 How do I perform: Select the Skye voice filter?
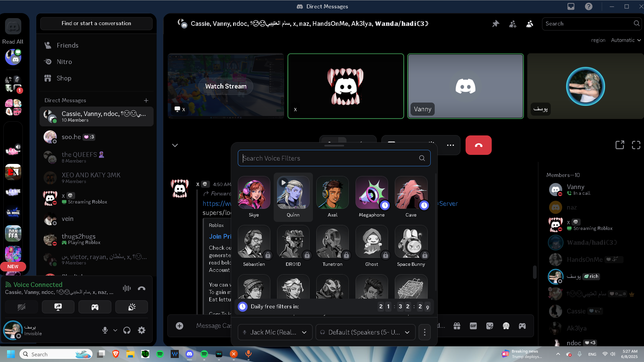pyautogui.click(x=254, y=197)
